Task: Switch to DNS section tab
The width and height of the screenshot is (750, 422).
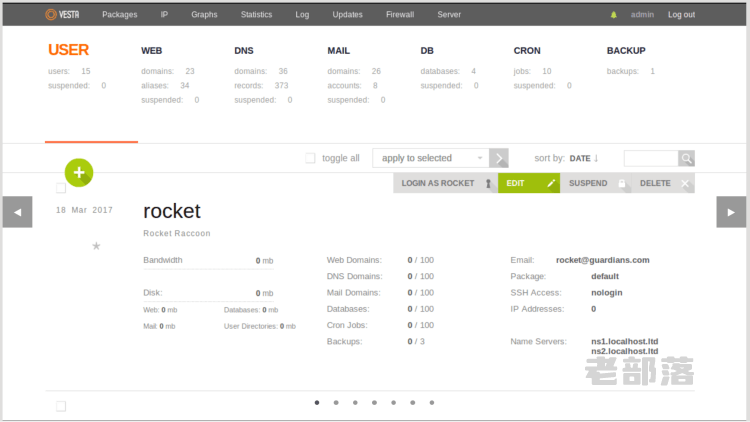Action: (244, 50)
